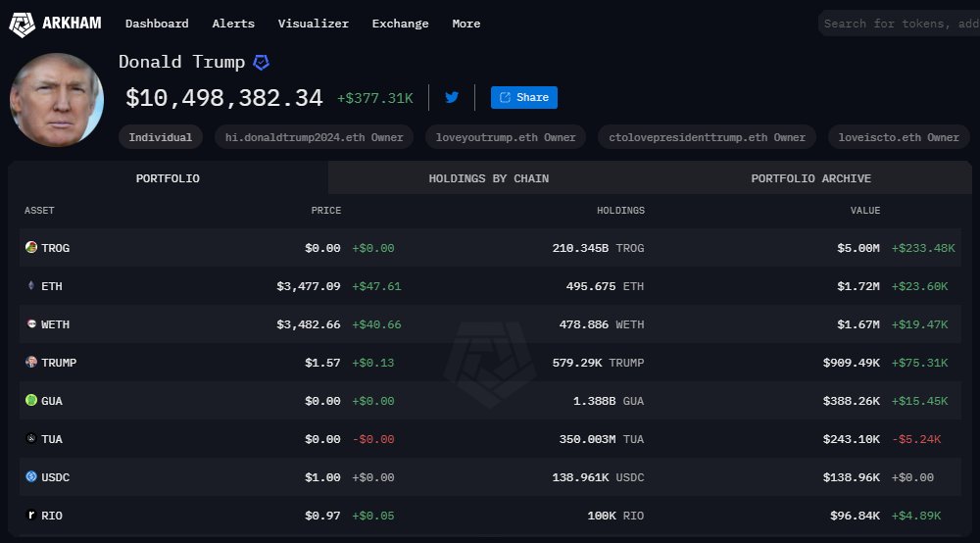This screenshot has width=980, height=543.
Task: Click the Share button
Action: pos(523,97)
